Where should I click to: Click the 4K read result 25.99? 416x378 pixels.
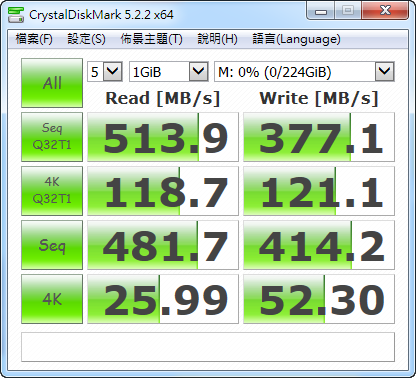click(x=163, y=299)
